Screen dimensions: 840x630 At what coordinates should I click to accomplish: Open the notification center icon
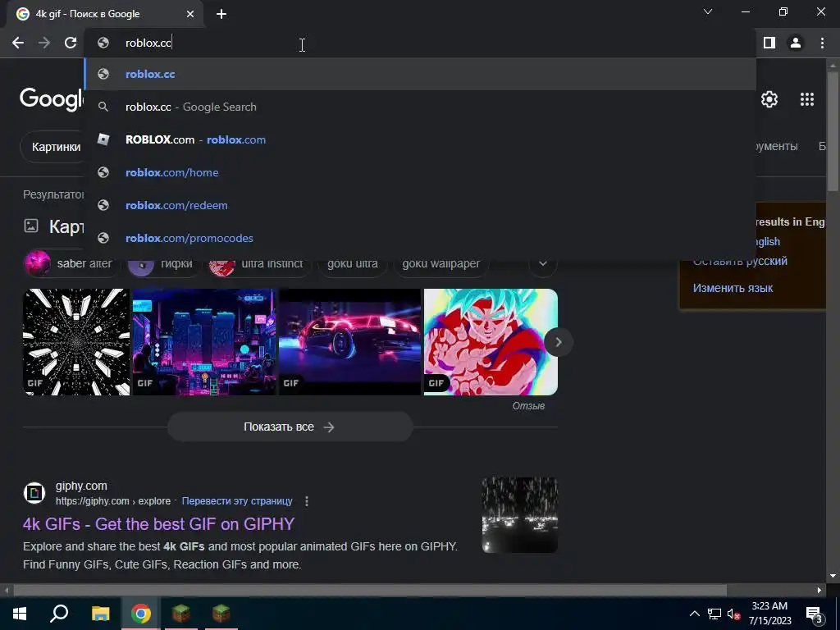point(814,614)
